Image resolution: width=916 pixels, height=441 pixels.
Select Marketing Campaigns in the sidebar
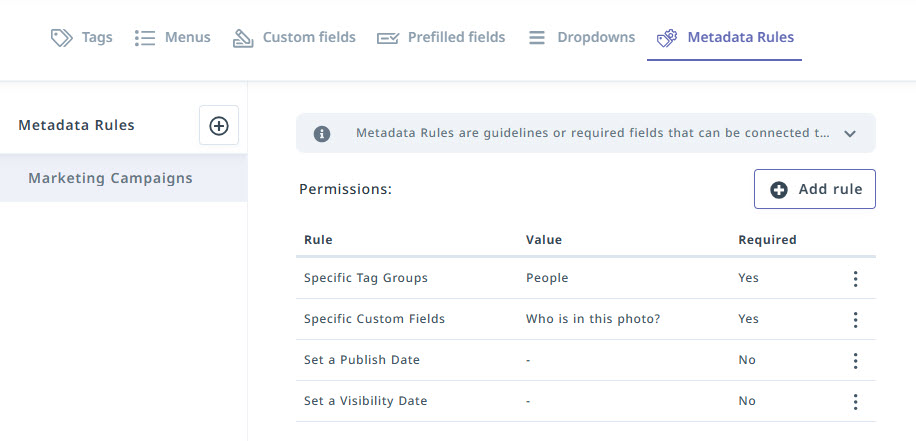[110, 179]
